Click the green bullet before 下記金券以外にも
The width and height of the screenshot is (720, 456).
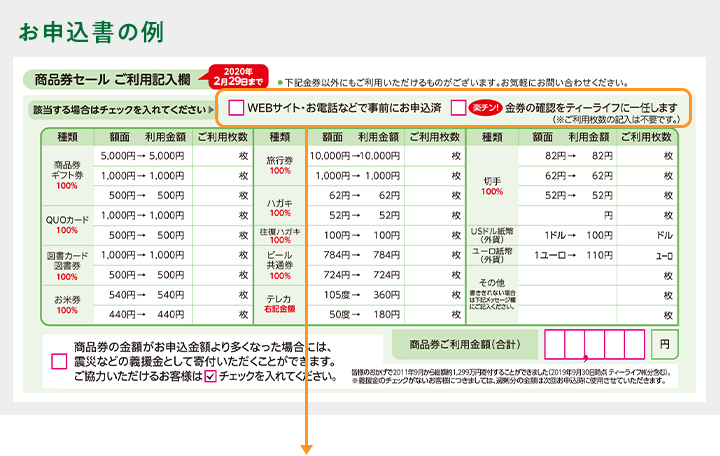(x=280, y=83)
